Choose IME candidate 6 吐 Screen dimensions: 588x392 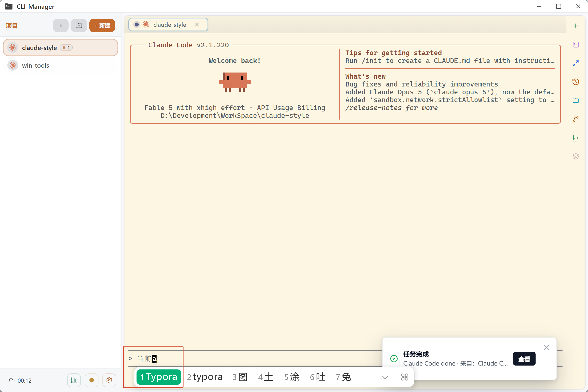318,377
